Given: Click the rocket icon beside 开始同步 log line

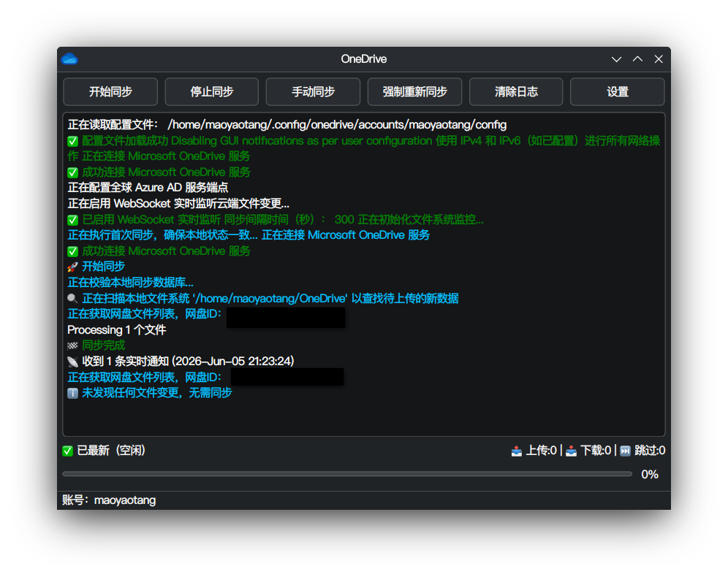Looking at the screenshot, I should (72, 267).
